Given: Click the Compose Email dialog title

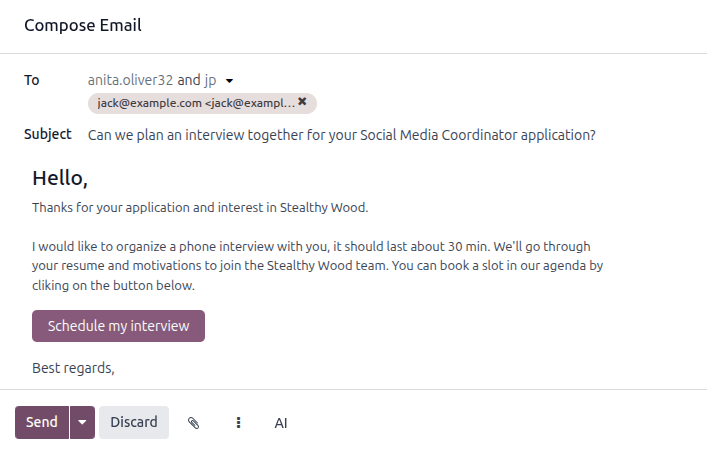Looking at the screenshot, I should 83,25.
